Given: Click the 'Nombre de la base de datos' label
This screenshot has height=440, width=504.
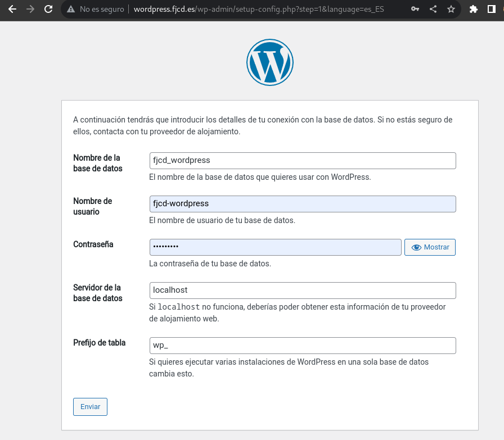Looking at the screenshot, I should point(98,163).
